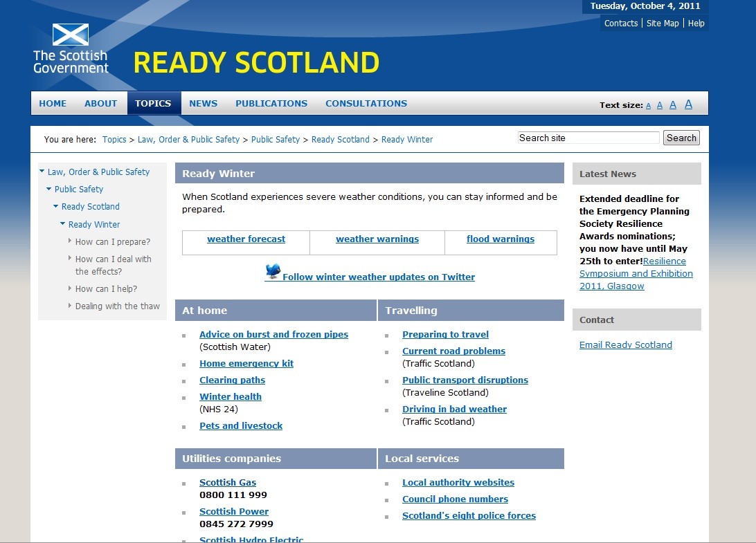This screenshot has width=756, height=543.
Task: Click the Scottish Government flag logo
Action: [70, 33]
